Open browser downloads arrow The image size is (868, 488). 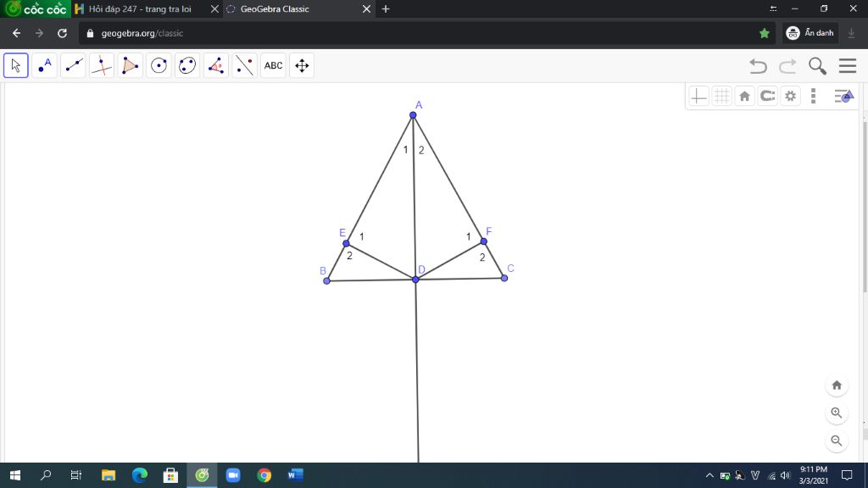point(851,33)
